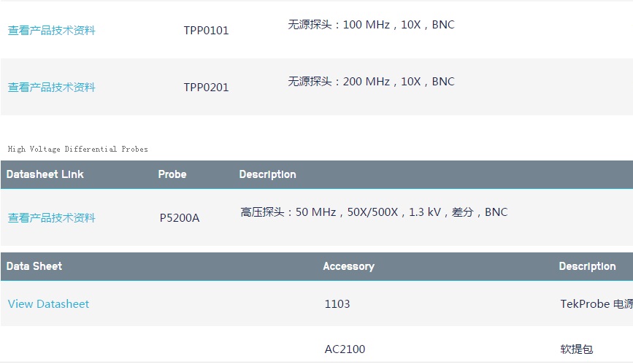Open the datasheet link for P5200A
The width and height of the screenshot is (633, 364).
(52, 218)
